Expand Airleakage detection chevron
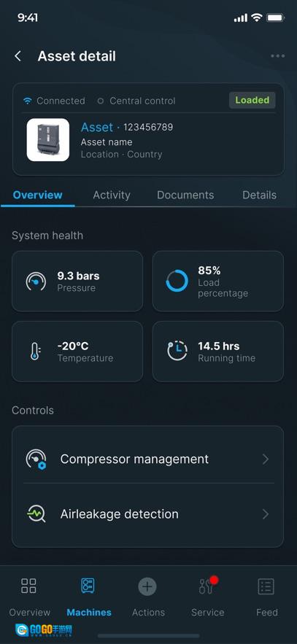This screenshot has height=644, width=297. pos(266,513)
